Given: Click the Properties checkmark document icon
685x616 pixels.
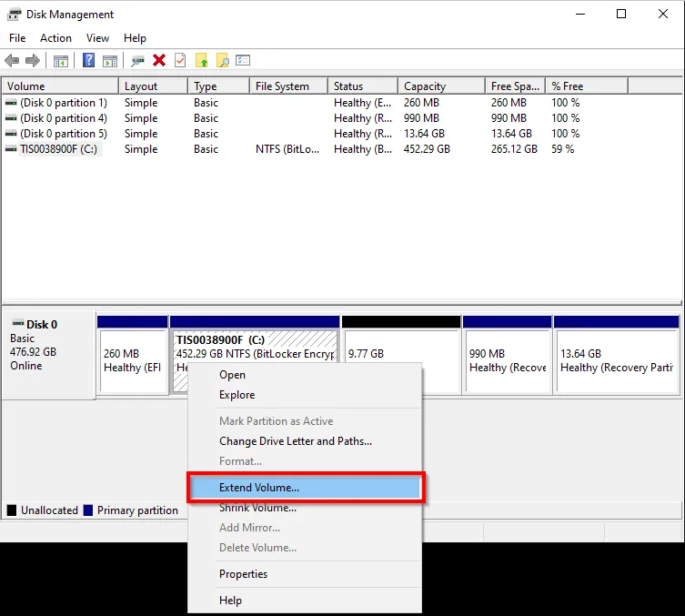Looking at the screenshot, I should [180, 60].
